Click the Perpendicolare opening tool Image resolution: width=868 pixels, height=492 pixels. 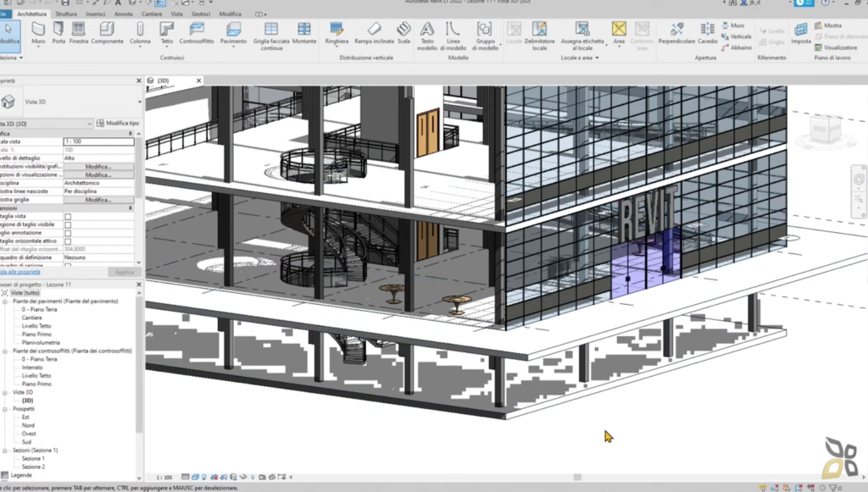click(x=676, y=33)
